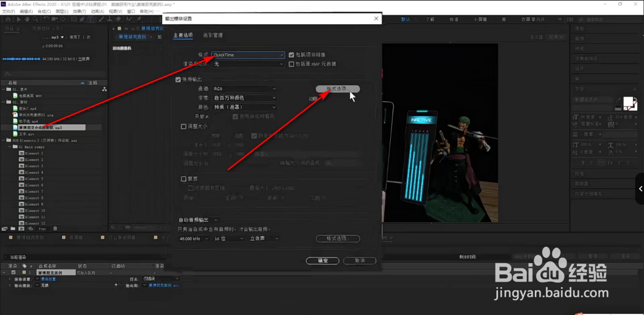The width and height of the screenshot is (644, 315).
Task: Create a new folder in project panel
Action: 13,228
